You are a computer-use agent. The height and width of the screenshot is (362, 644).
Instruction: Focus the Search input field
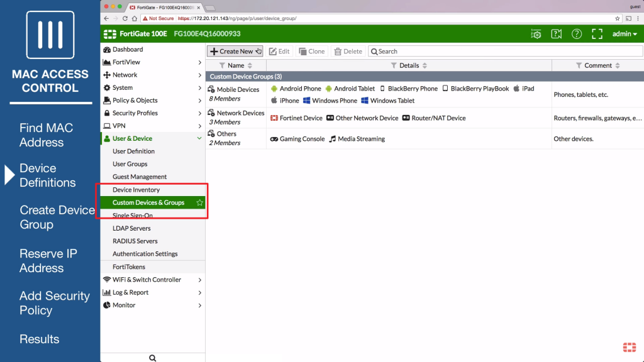[506, 52]
